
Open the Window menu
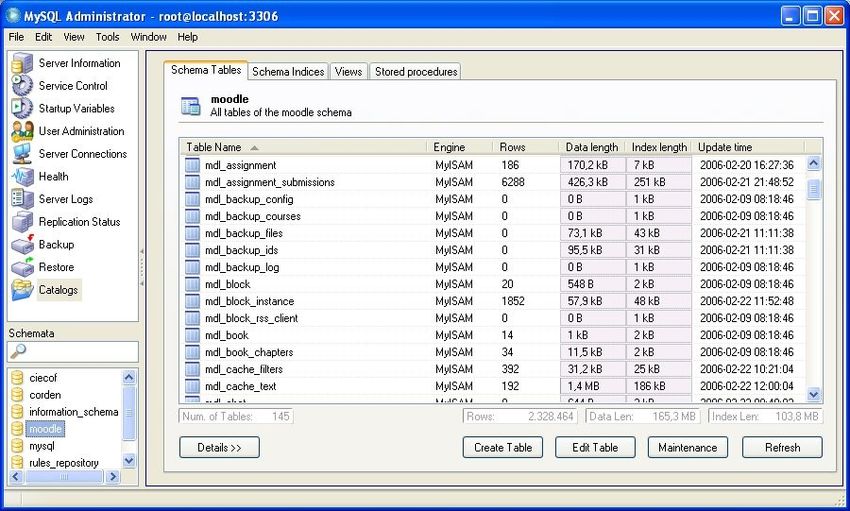click(x=149, y=37)
